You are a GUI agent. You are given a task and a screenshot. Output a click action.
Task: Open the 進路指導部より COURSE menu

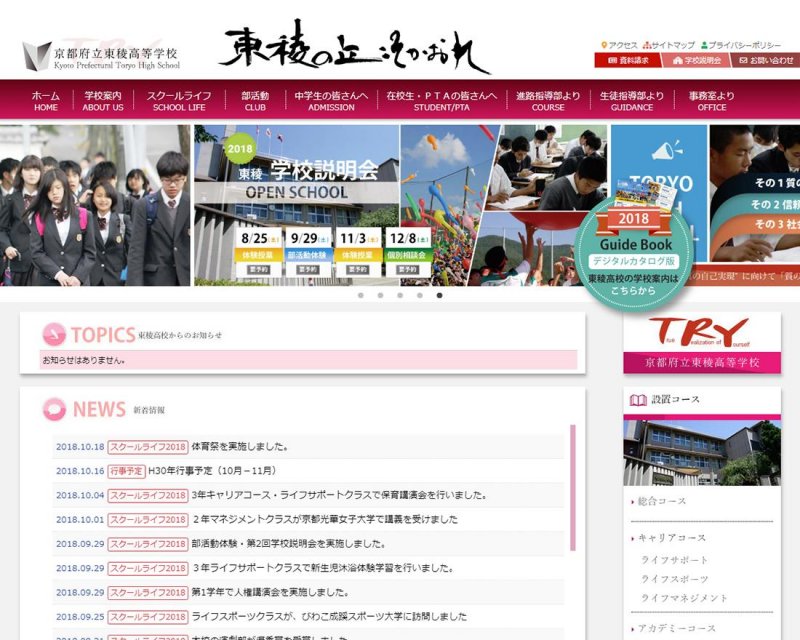click(547, 101)
